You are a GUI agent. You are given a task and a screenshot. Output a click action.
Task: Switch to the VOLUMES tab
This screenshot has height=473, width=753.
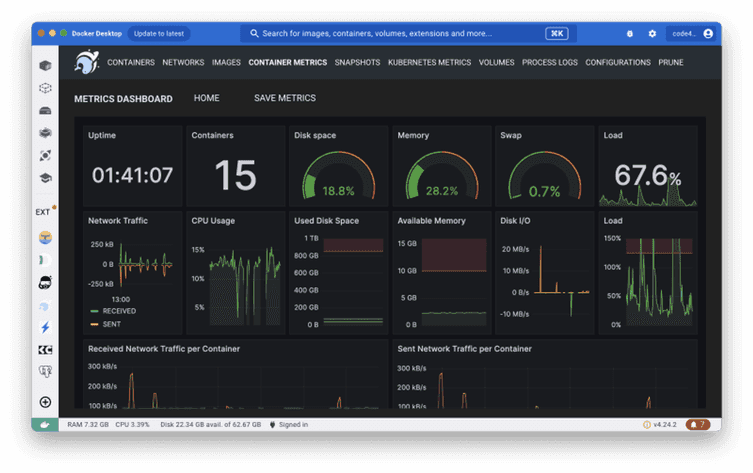point(497,62)
